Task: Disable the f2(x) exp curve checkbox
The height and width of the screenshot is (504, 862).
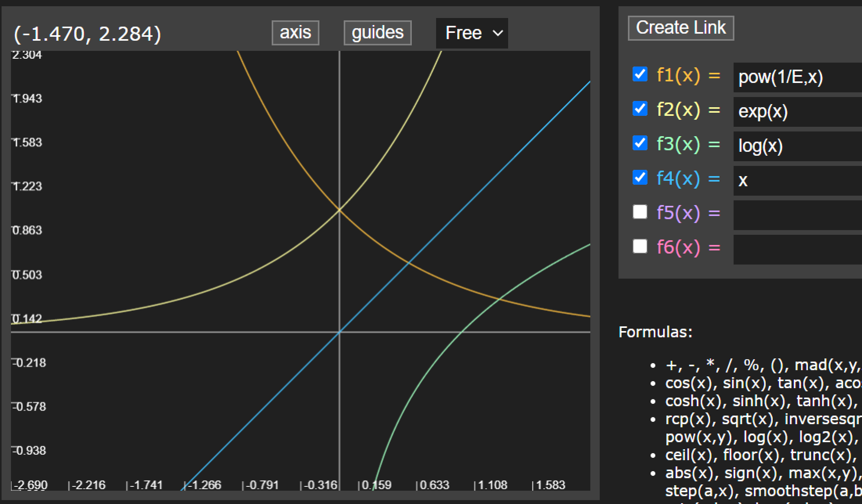Action: [x=640, y=108]
